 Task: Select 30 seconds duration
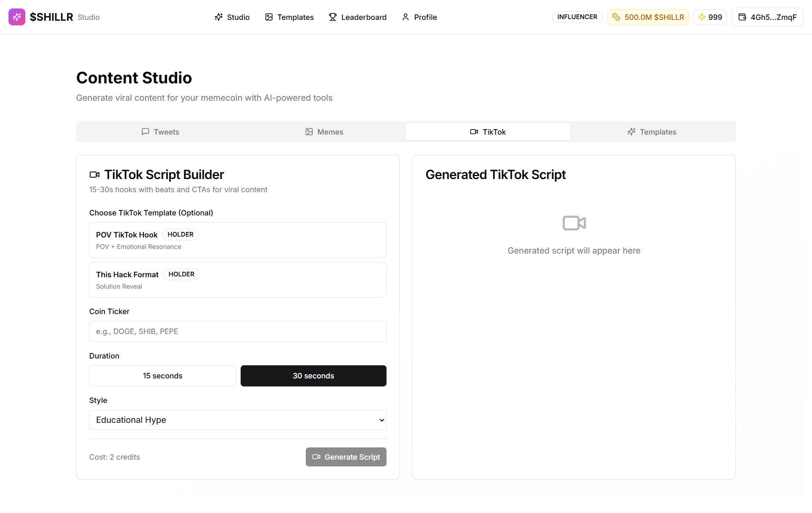tap(313, 376)
